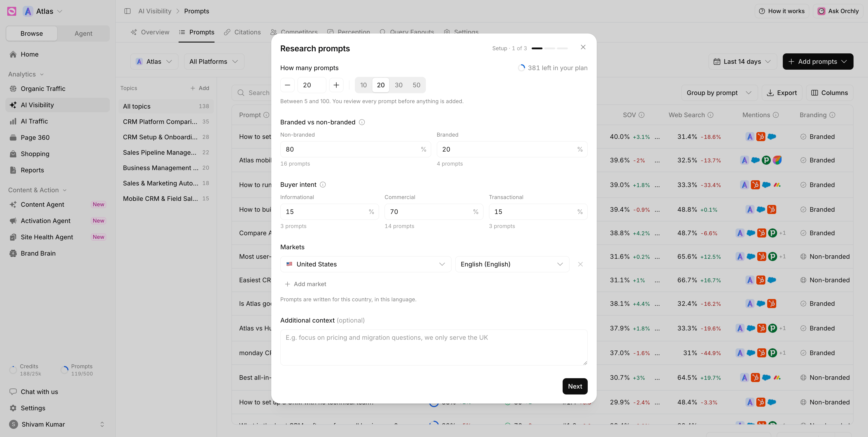Open AI Visibility in the sidebar
868x437 pixels.
57,105
